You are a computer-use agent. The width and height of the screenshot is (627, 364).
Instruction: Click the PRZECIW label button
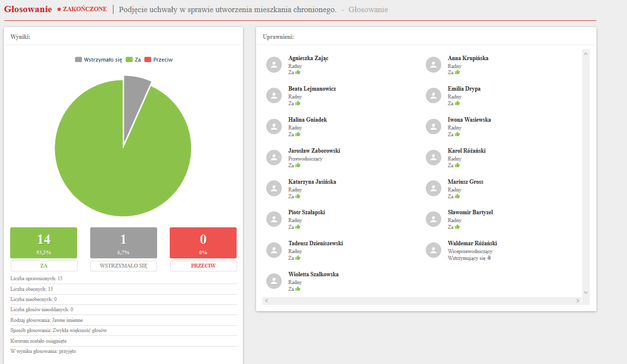pos(203,266)
